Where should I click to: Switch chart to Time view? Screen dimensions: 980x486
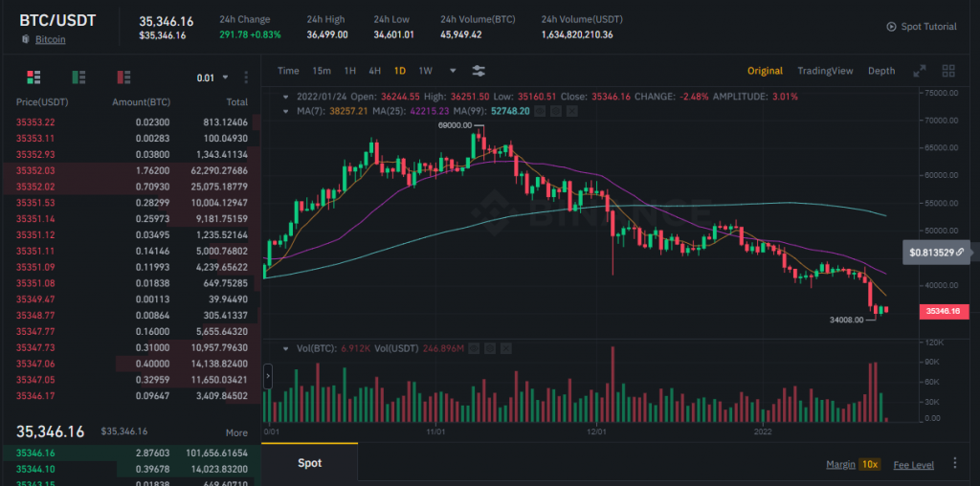[288, 71]
